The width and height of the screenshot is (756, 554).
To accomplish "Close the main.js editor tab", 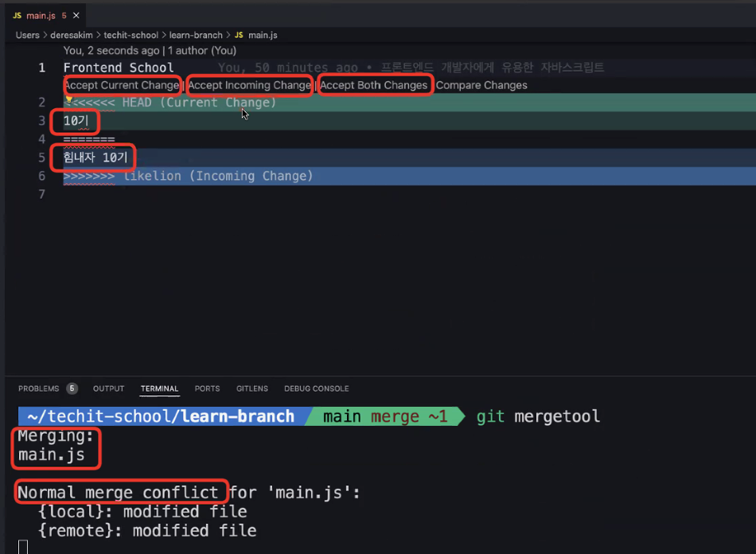I will (76, 15).
